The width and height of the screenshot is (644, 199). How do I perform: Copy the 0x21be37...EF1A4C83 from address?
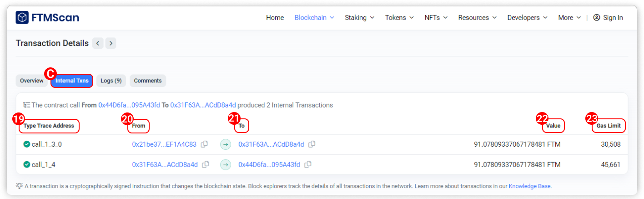(x=205, y=144)
